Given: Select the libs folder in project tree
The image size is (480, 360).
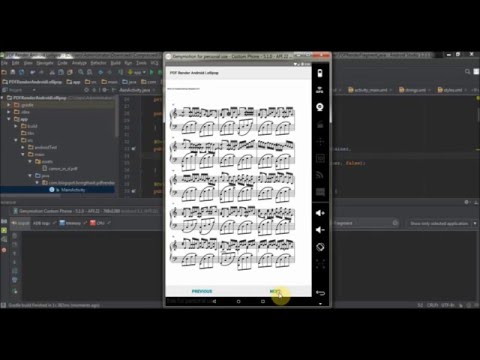Looking at the screenshot, I should coord(28,133).
